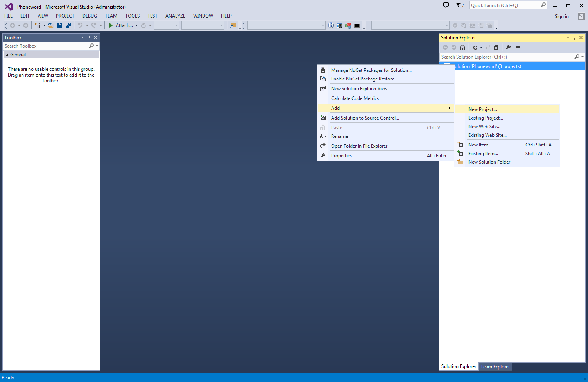This screenshot has width=588, height=382.
Task: Click the Open File toolbar icon
Action: (51, 25)
